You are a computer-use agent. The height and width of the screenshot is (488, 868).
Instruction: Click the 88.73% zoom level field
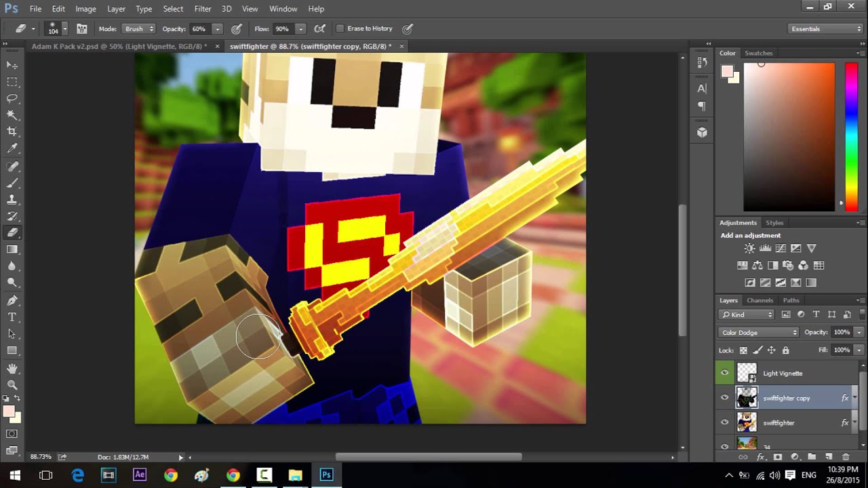point(42,457)
